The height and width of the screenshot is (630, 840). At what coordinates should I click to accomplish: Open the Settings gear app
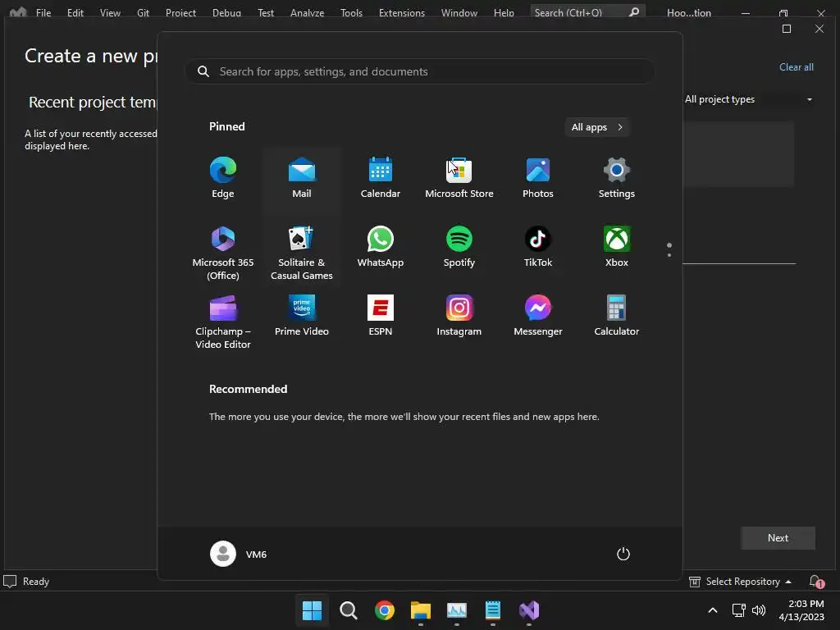(617, 178)
